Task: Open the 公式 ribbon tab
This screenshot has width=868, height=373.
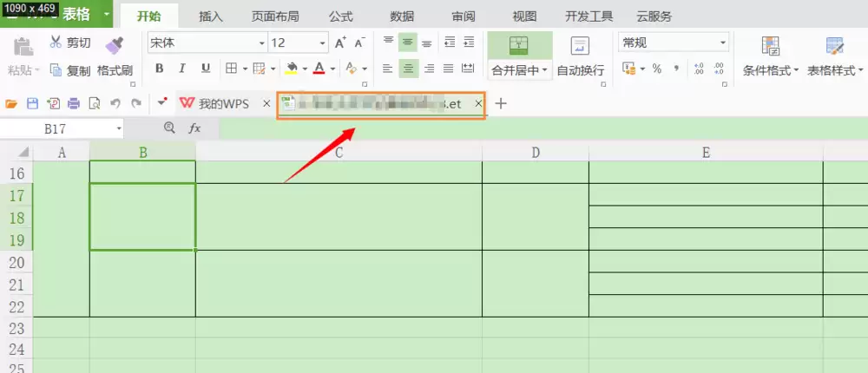Action: point(341,16)
